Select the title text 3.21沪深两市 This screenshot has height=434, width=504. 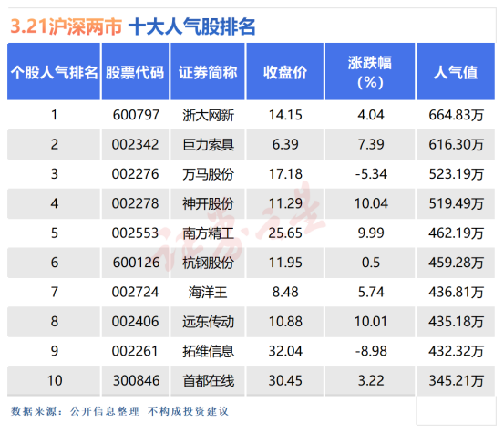[x=67, y=26]
